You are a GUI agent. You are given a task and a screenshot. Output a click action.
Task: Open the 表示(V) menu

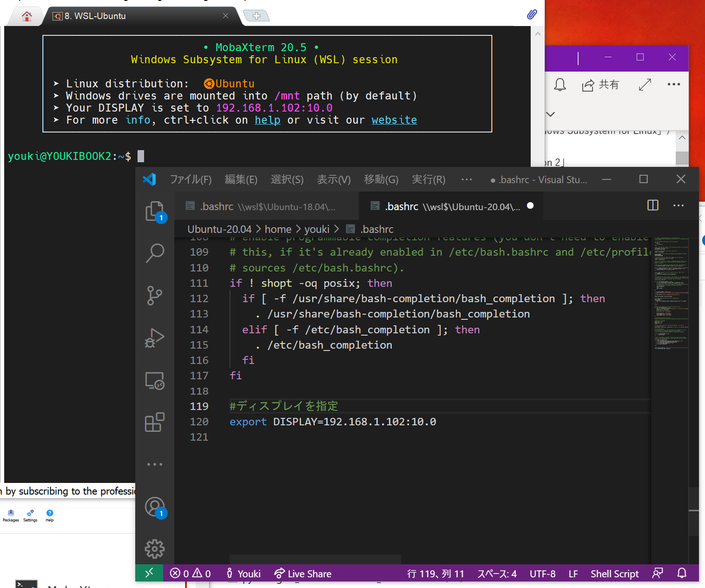click(334, 179)
